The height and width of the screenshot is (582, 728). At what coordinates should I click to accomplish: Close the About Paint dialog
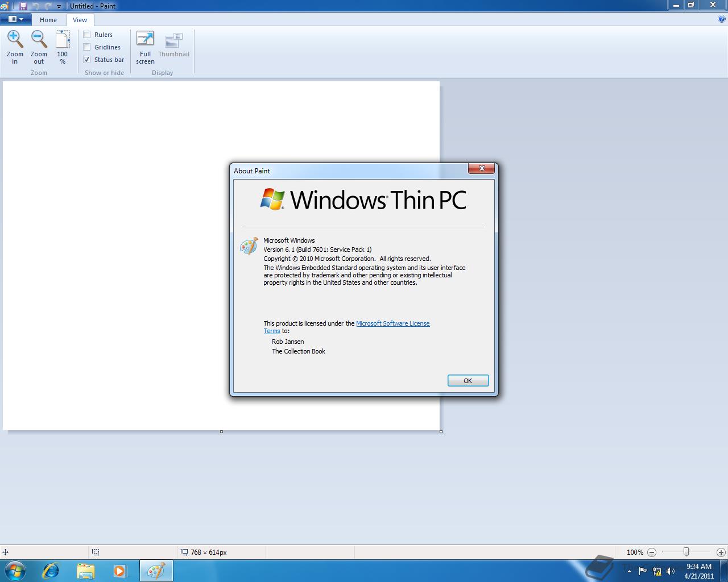coord(482,168)
